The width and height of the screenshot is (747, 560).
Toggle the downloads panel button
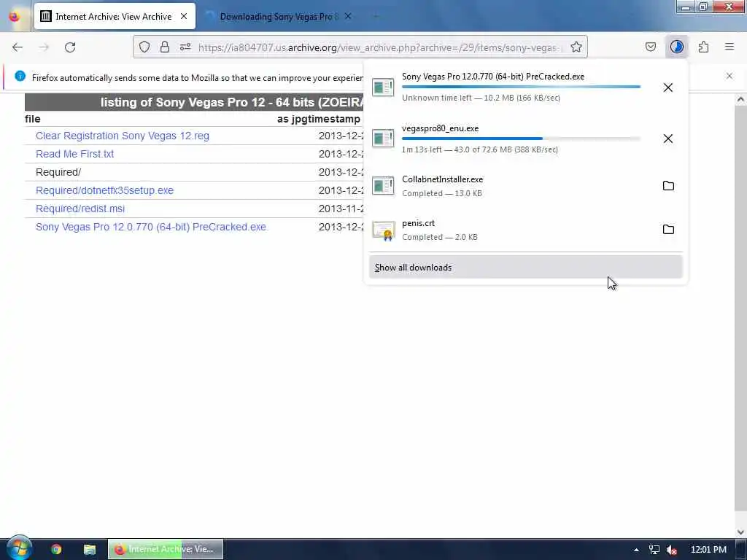click(676, 47)
